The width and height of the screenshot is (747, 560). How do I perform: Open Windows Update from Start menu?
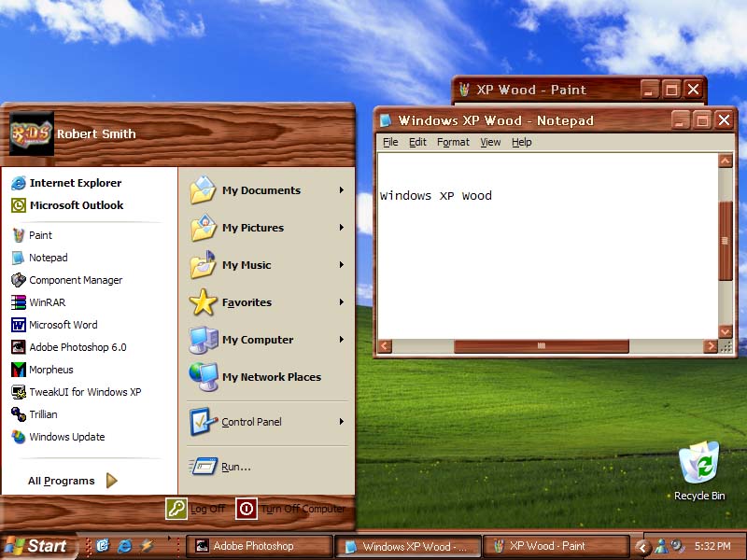[58, 437]
